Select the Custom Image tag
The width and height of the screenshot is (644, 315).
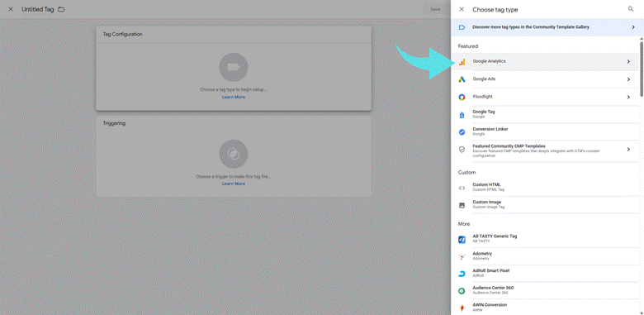pos(545,204)
